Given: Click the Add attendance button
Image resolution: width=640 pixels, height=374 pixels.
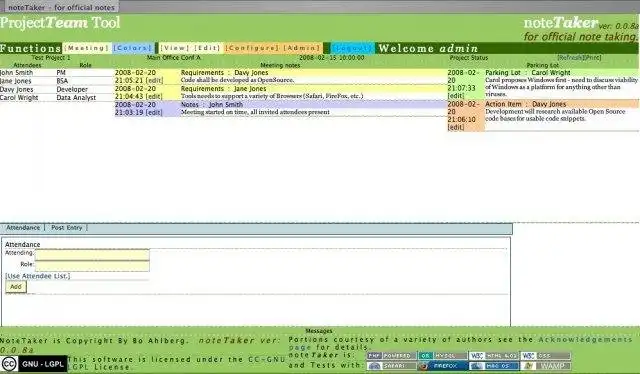Looking at the screenshot, I should pos(16,287).
